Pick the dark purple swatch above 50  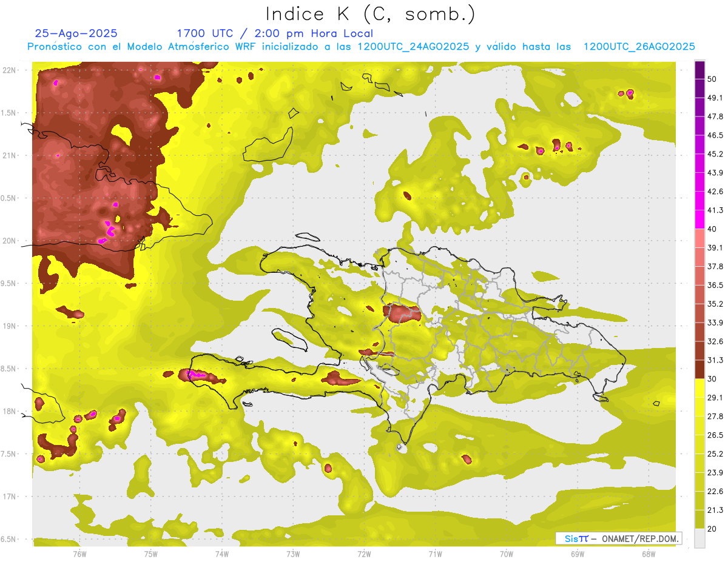tap(699, 70)
